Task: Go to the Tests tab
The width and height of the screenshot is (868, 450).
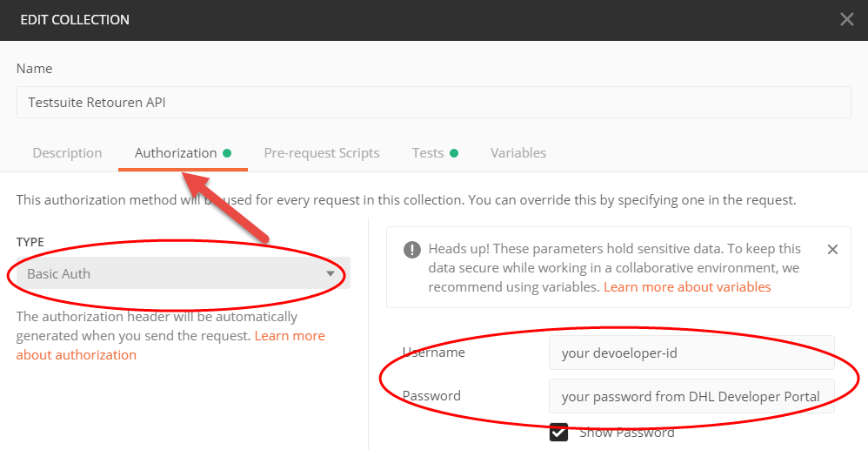Action: pos(428,153)
